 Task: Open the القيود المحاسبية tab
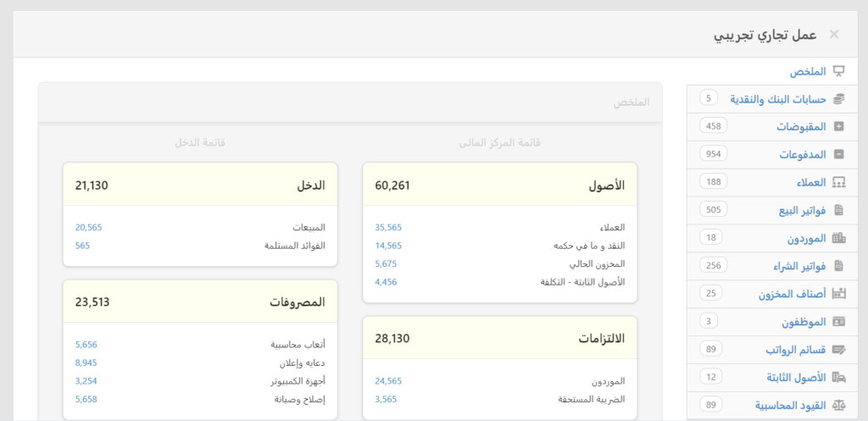tap(771, 405)
